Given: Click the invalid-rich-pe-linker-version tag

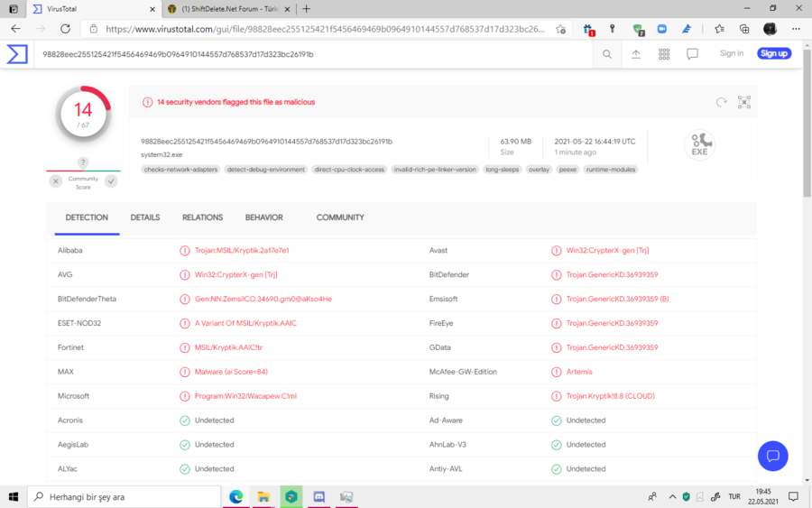Looking at the screenshot, I should coord(435,170).
